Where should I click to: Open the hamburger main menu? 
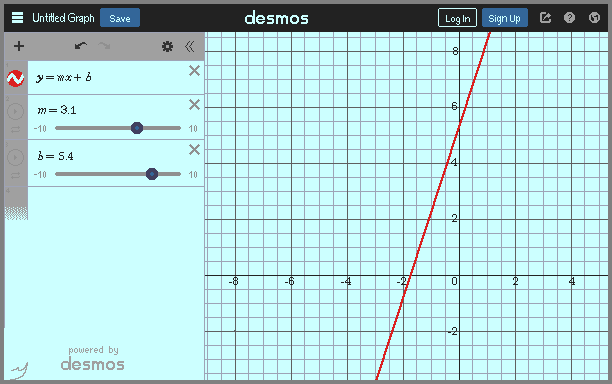point(17,18)
